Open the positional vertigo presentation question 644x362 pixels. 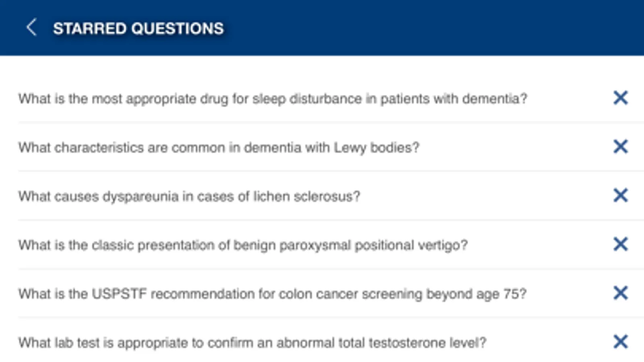coord(242,245)
